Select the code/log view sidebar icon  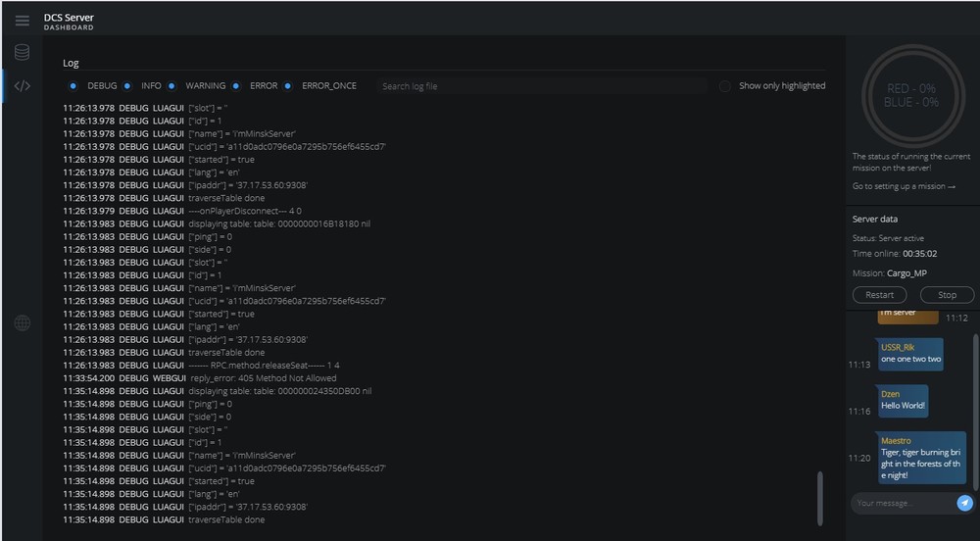(x=22, y=85)
